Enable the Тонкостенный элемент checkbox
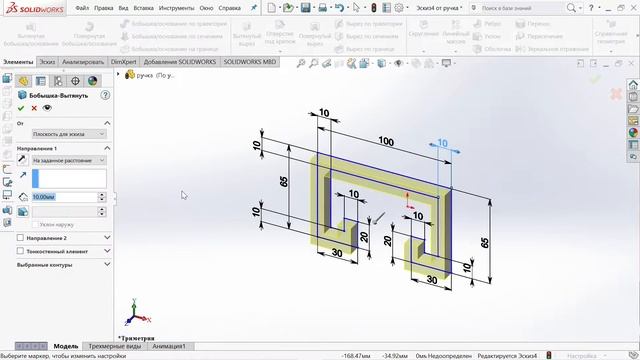The height and width of the screenshot is (360, 640). pos(20,251)
